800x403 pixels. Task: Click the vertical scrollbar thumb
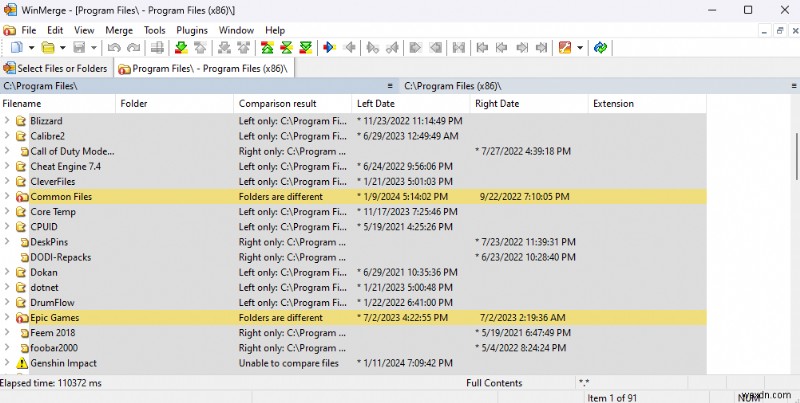pos(796,156)
